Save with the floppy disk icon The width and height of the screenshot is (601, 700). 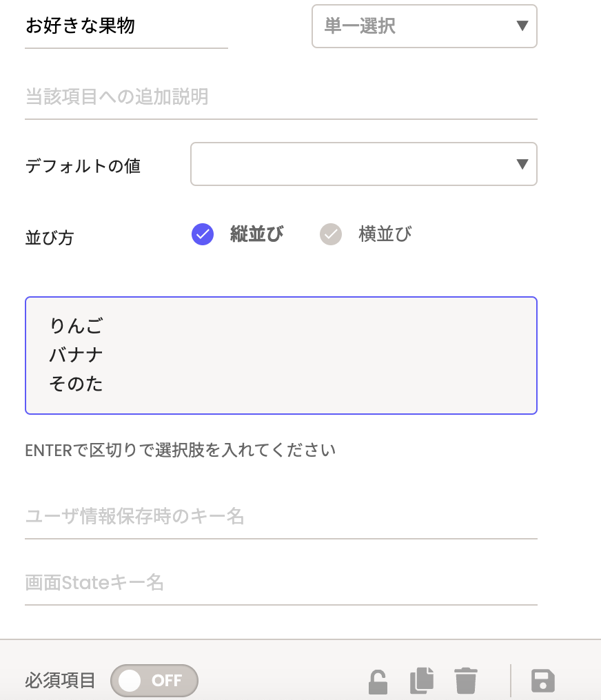pos(543,681)
